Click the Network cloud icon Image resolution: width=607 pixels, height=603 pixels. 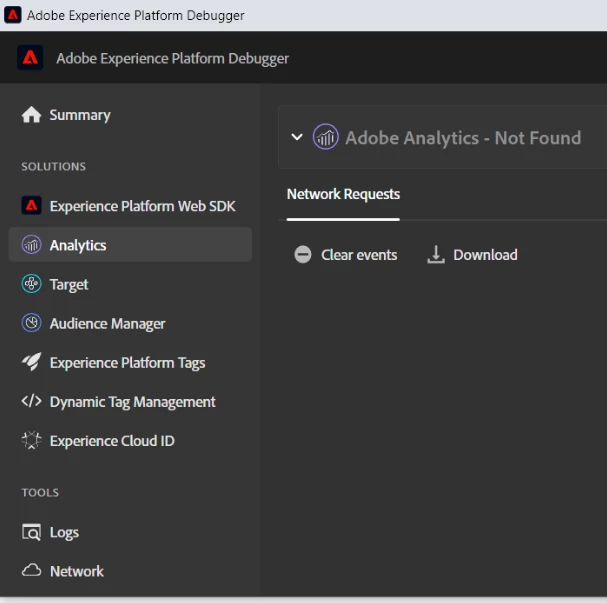(31, 570)
